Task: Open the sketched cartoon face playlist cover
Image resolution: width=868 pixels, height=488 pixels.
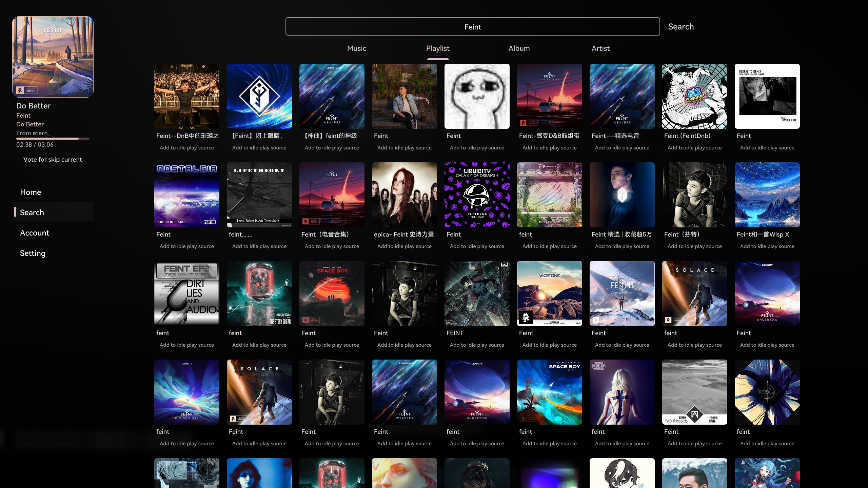Action: coord(477,96)
